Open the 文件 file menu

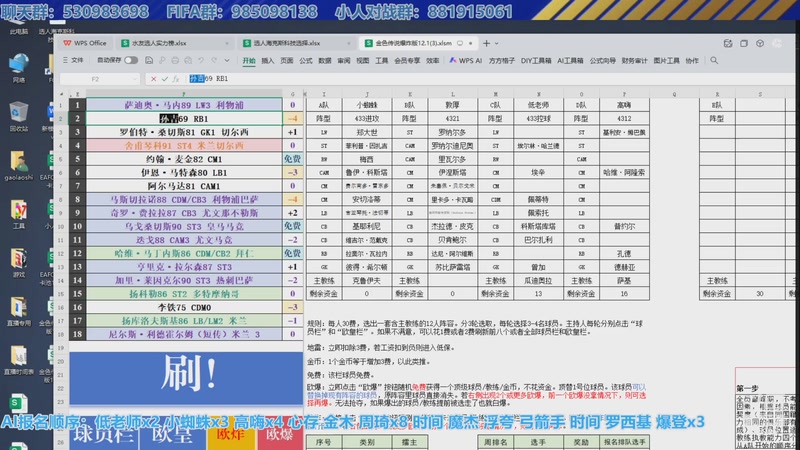click(73, 60)
